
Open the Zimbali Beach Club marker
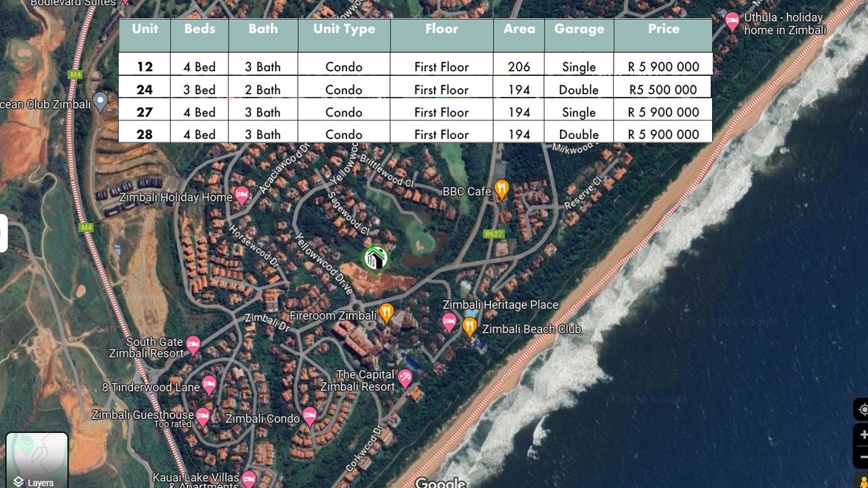[470, 327]
